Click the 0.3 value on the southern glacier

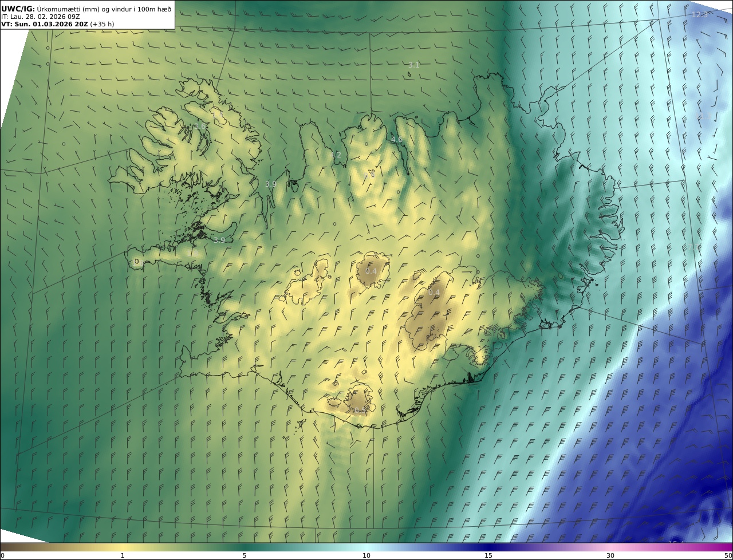pyautogui.click(x=359, y=411)
